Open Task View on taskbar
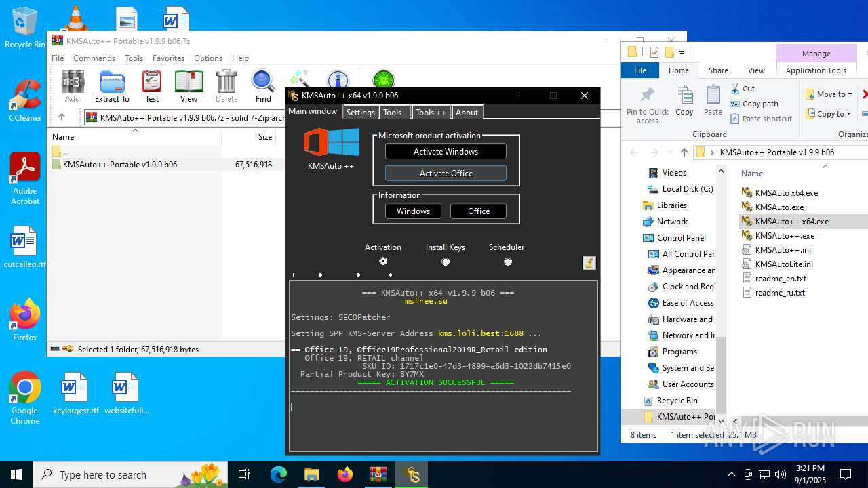 (244, 474)
